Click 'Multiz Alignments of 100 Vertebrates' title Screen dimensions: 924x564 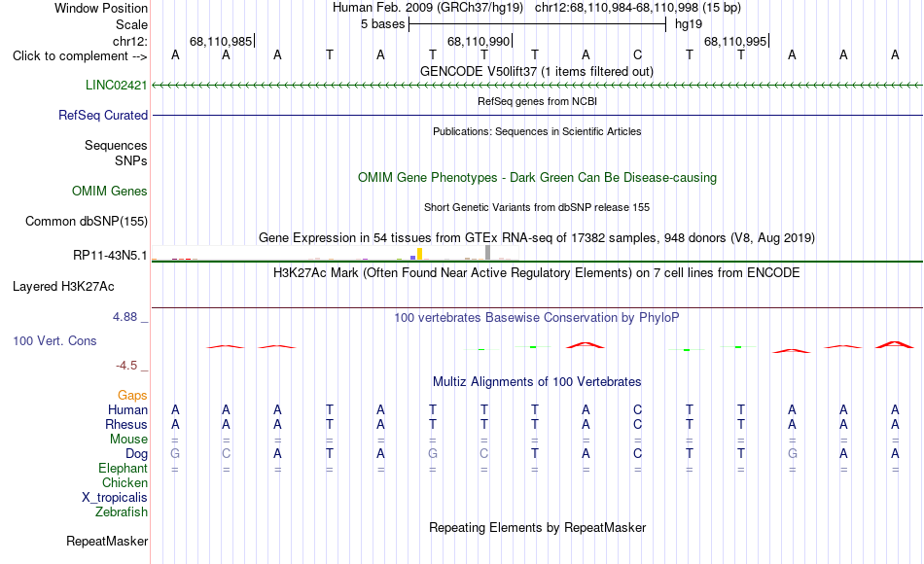pos(537,381)
